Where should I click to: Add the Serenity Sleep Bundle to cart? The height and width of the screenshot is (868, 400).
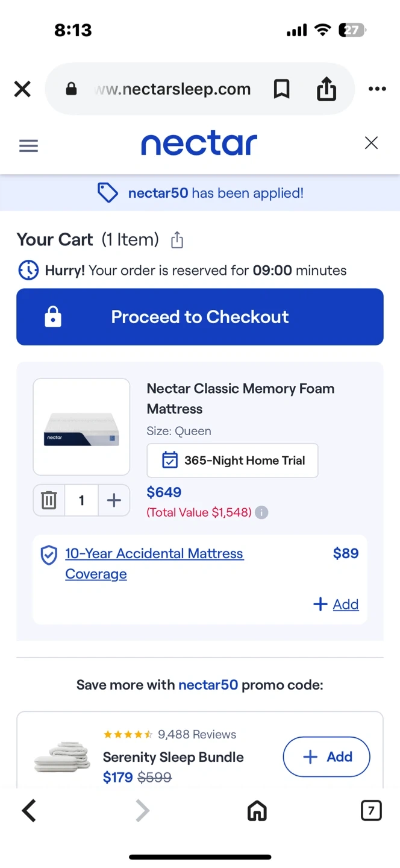(326, 756)
